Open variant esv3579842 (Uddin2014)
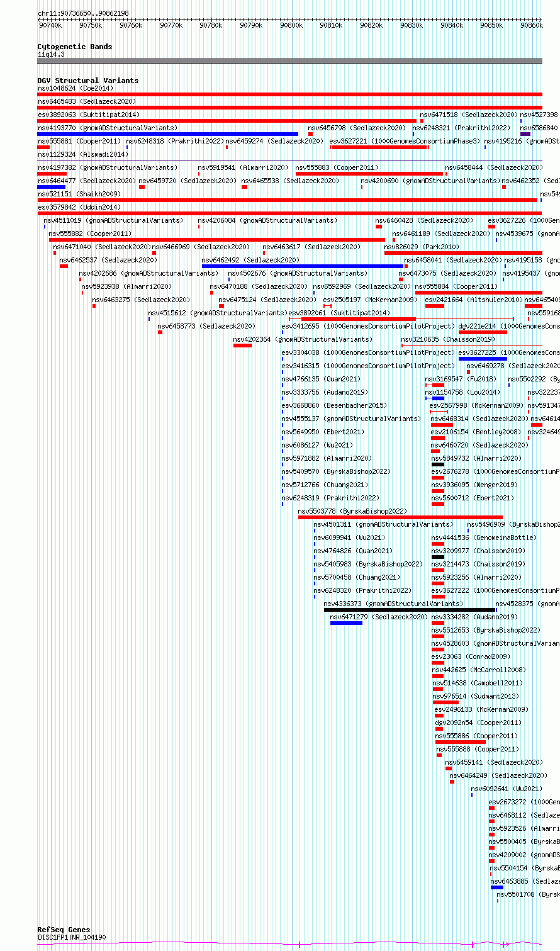Image resolution: width=560 pixels, height=951 pixels. (79, 207)
